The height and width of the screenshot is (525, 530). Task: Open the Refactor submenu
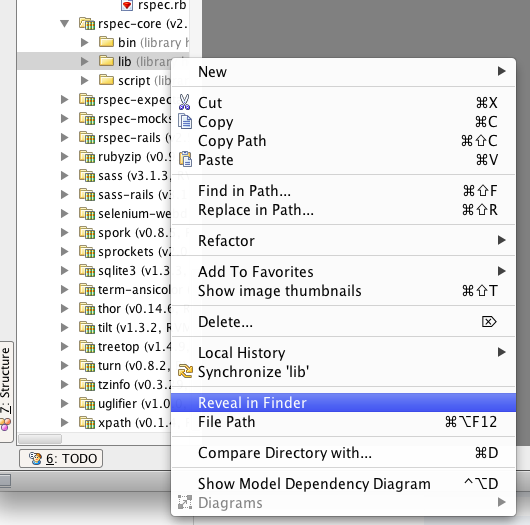point(343,240)
